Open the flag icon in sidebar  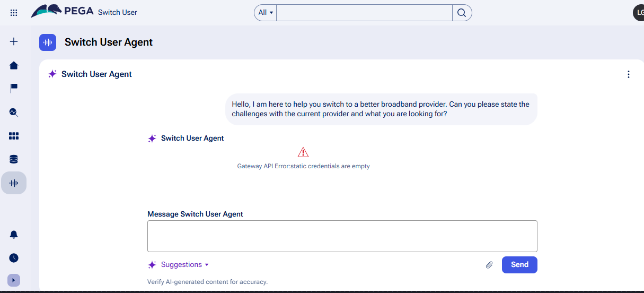14,89
